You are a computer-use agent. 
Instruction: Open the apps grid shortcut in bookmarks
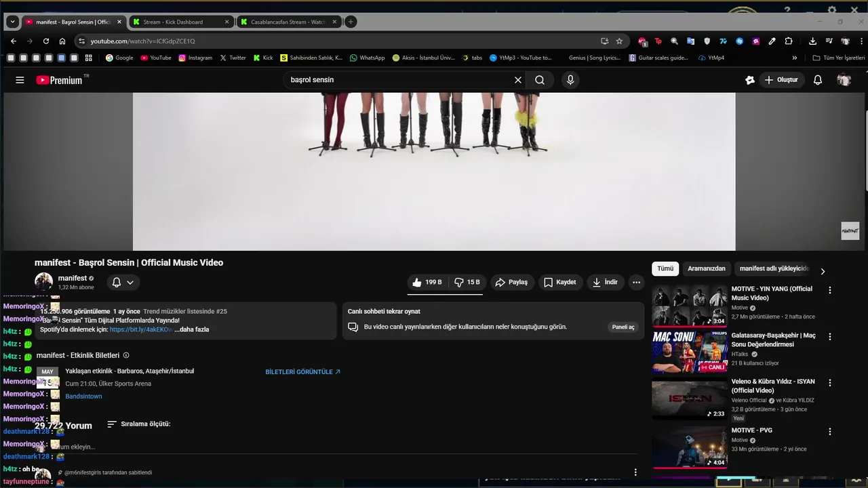coord(88,58)
